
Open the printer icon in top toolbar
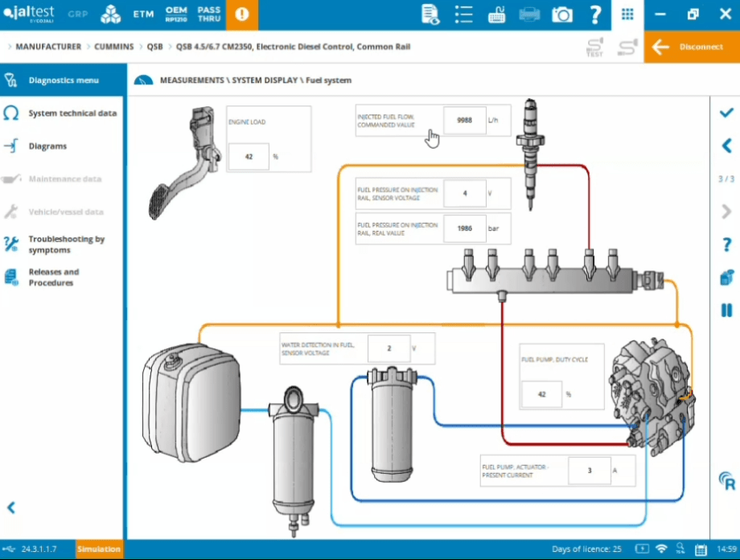tap(529, 14)
